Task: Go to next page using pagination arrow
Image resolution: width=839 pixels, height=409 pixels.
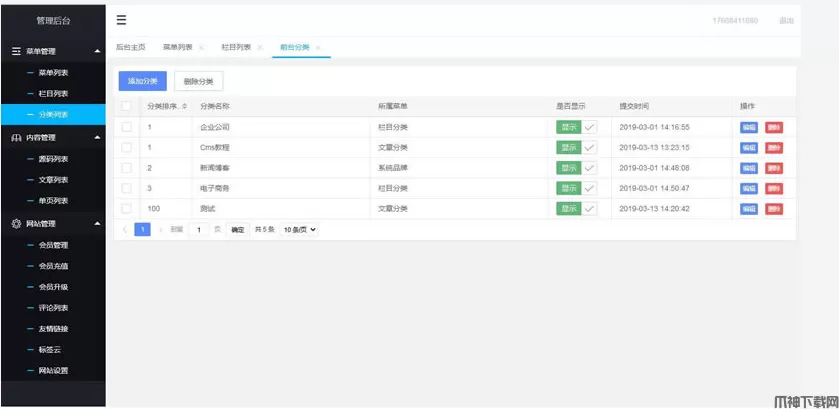Action: (160, 229)
